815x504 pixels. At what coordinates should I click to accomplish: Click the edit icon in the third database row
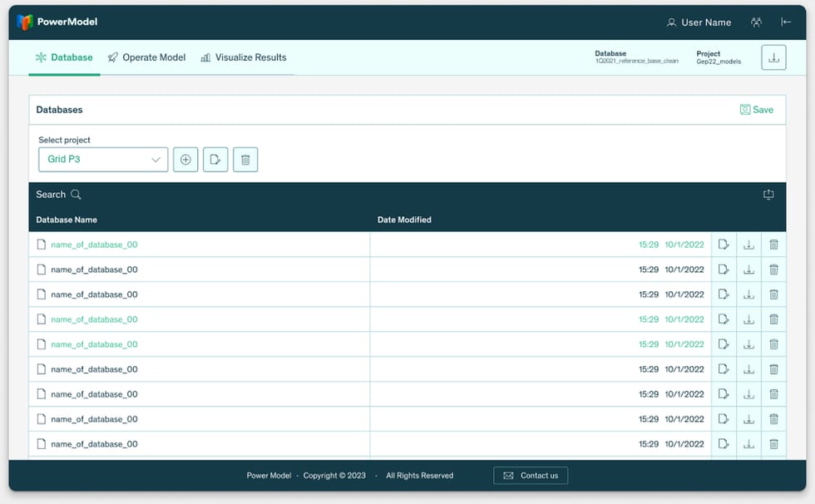[724, 294]
